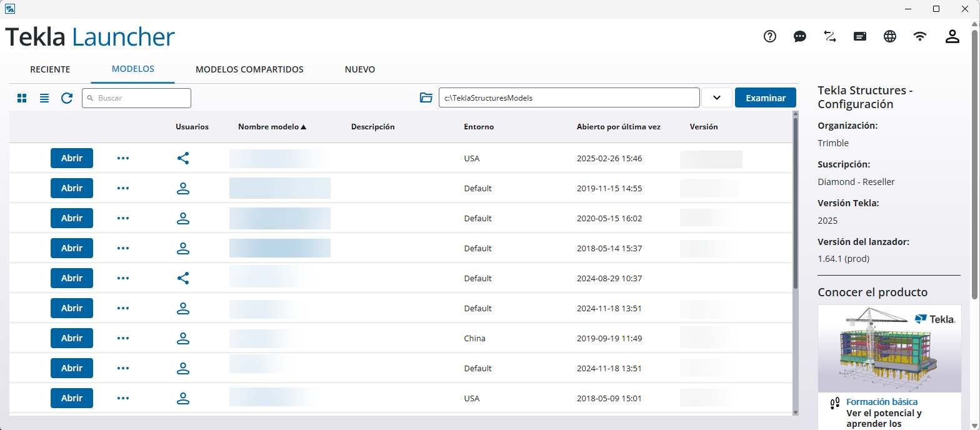Open the Formación básica link
The image size is (980, 430).
[x=882, y=402]
